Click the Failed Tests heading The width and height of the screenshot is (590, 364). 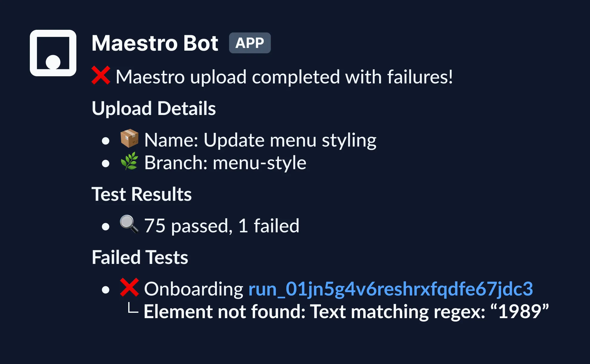pos(140,257)
